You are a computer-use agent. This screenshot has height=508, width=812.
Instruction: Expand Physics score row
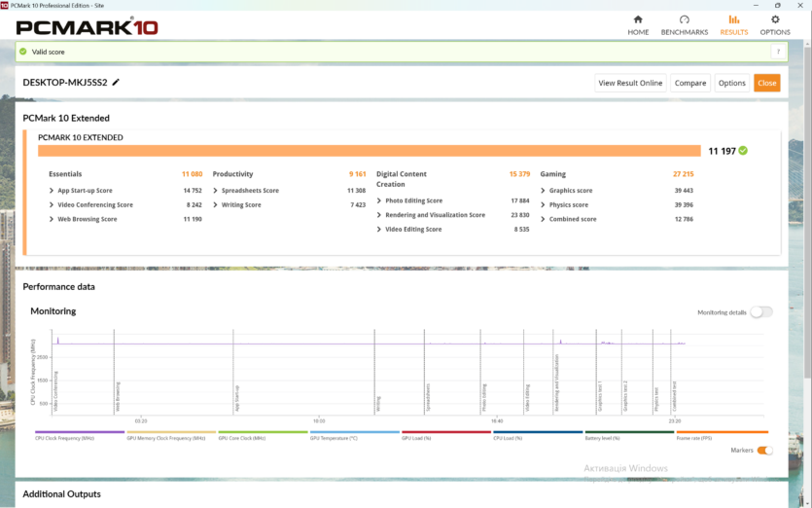click(x=543, y=204)
